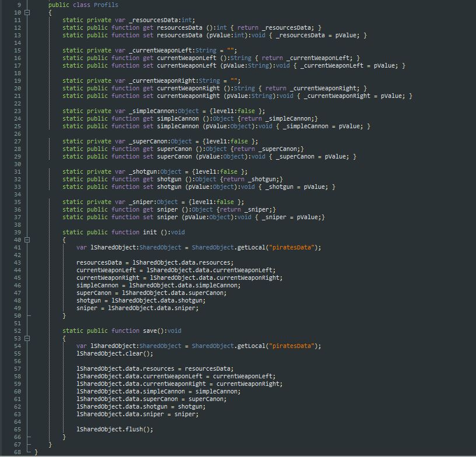Click the init function name
Screen dimensions: 476x457
[150, 233]
